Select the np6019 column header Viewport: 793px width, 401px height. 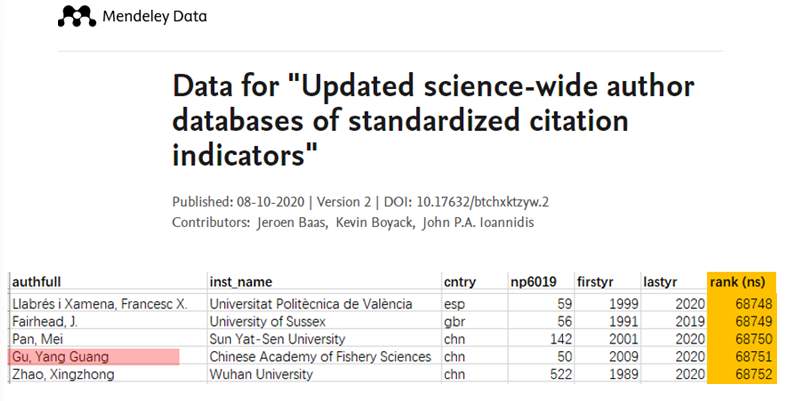click(533, 282)
